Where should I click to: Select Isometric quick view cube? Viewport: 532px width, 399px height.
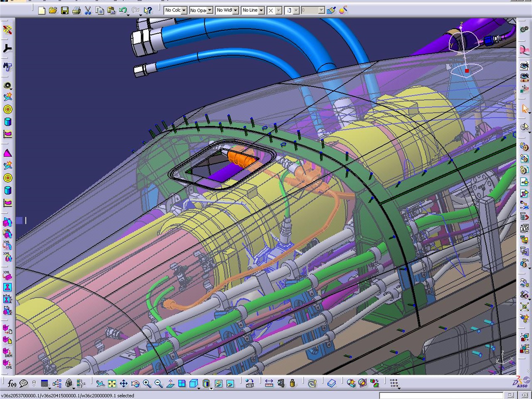coord(194,384)
